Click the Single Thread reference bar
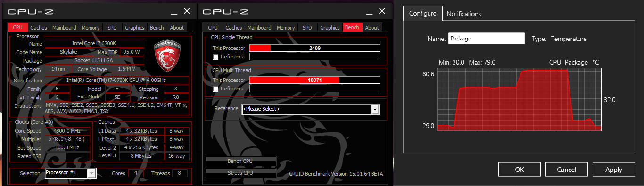The image size is (644, 186). [314, 57]
